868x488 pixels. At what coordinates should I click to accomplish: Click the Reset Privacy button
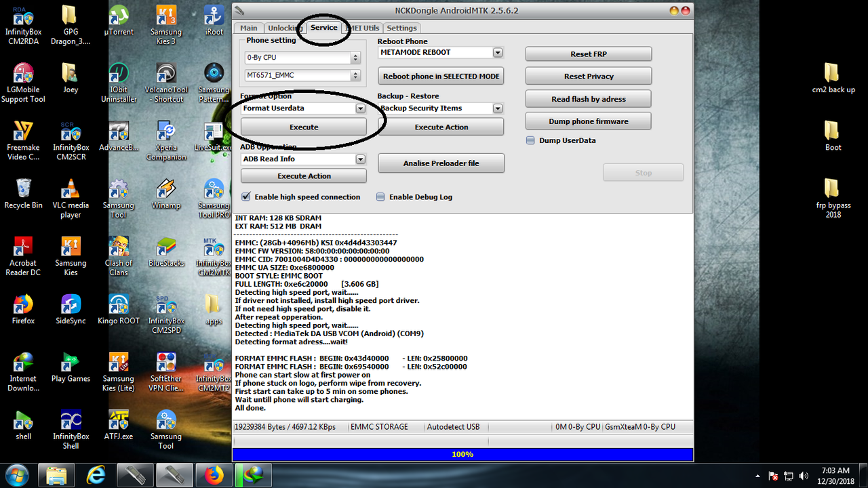(x=589, y=76)
